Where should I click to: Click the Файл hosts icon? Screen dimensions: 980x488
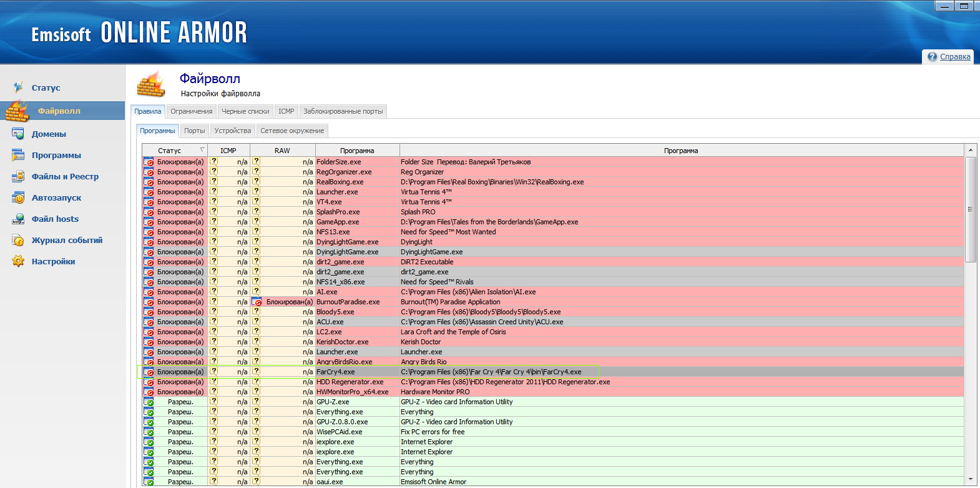click(18, 219)
